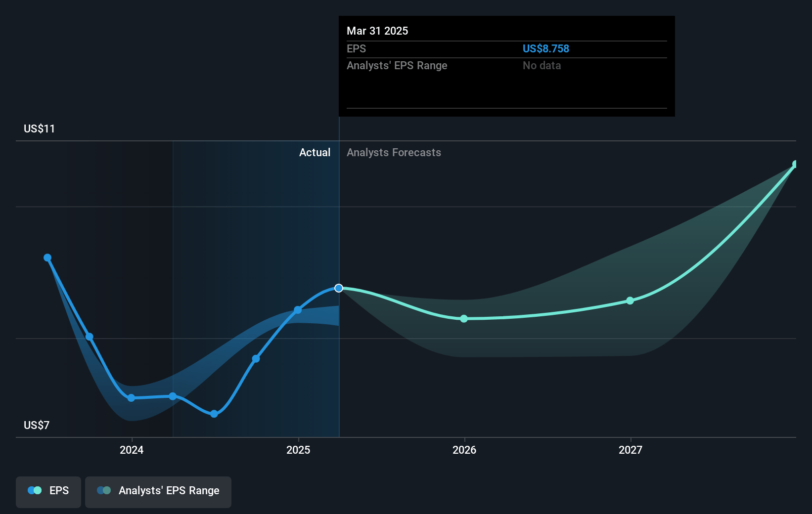Click the 'No data' value in tooltip
Screen dimensions: 812x514
tap(542, 66)
